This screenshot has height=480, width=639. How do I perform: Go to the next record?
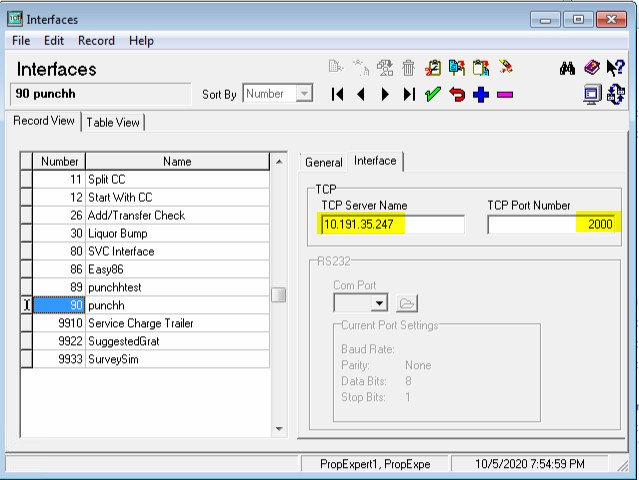coord(385,95)
